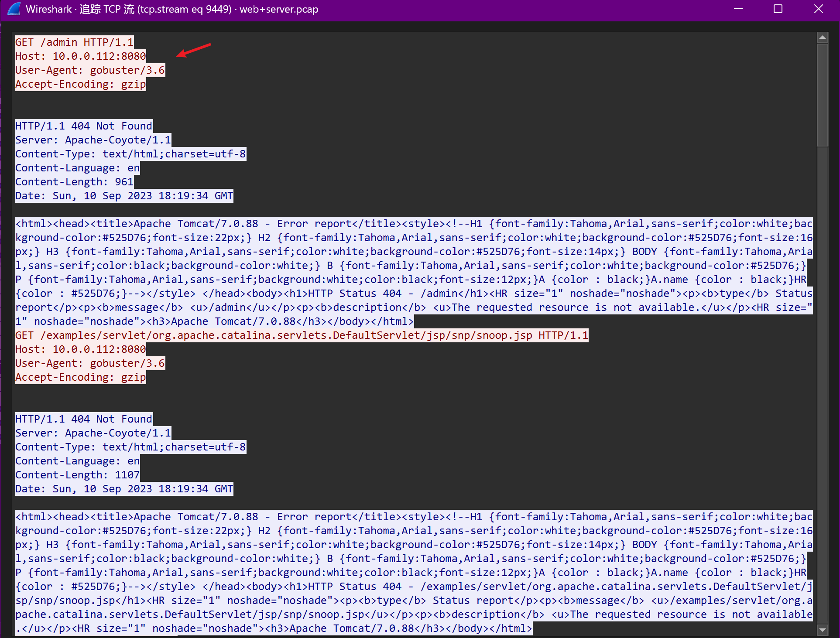The height and width of the screenshot is (638, 840).
Task: Click the second 'HTTP/1.1 404 Not Found' line
Action: tap(84, 419)
